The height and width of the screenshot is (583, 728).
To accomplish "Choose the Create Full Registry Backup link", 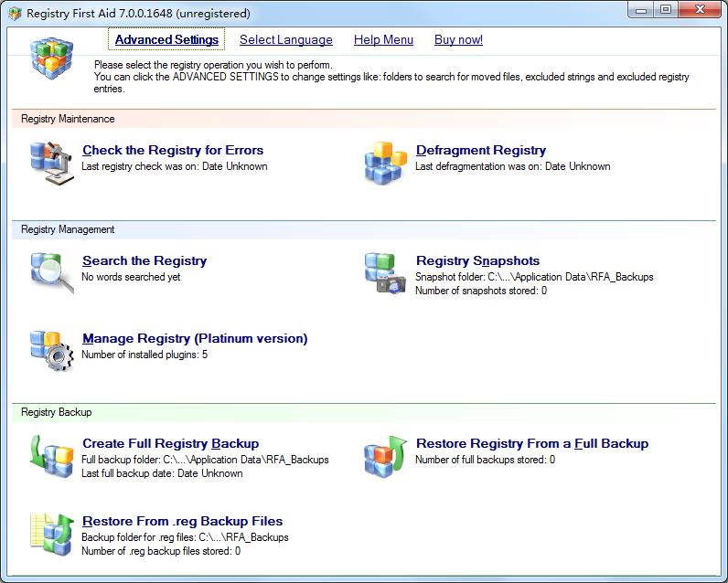I will [x=170, y=443].
